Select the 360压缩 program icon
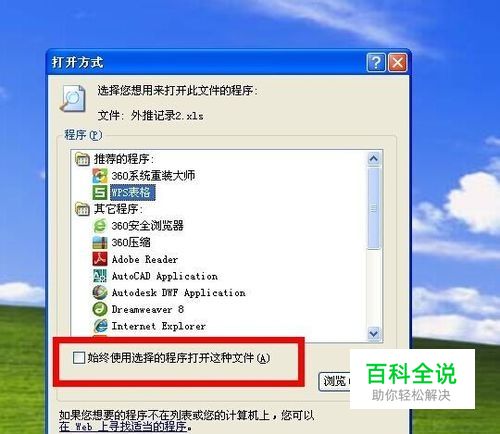Image resolution: width=500 pixels, height=434 pixels. [100, 242]
